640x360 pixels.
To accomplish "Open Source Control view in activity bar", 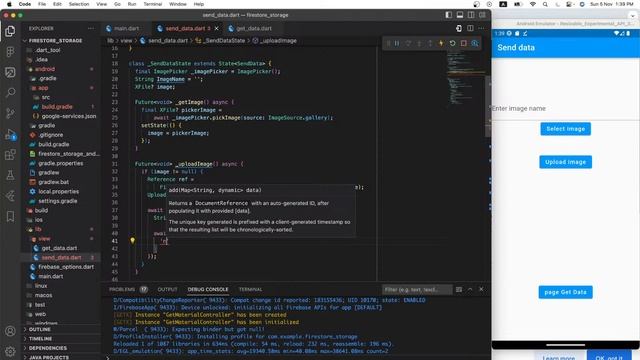I will (x=10, y=113).
